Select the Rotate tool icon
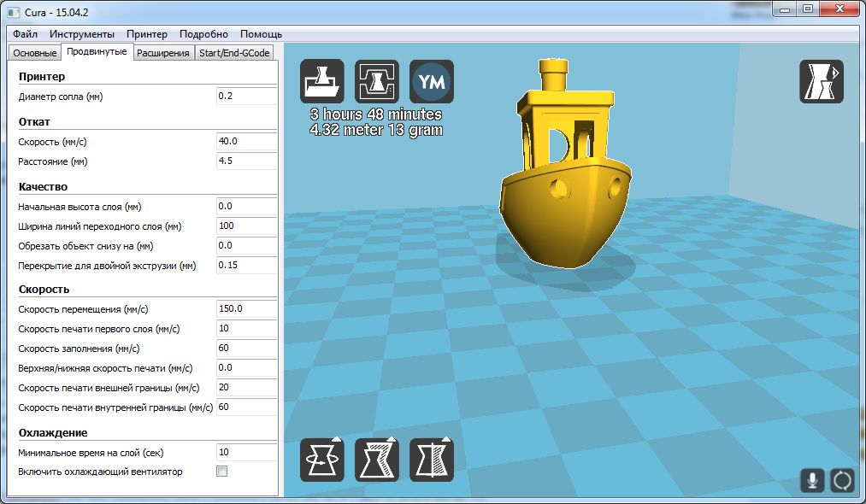866x504 pixels. [322, 460]
